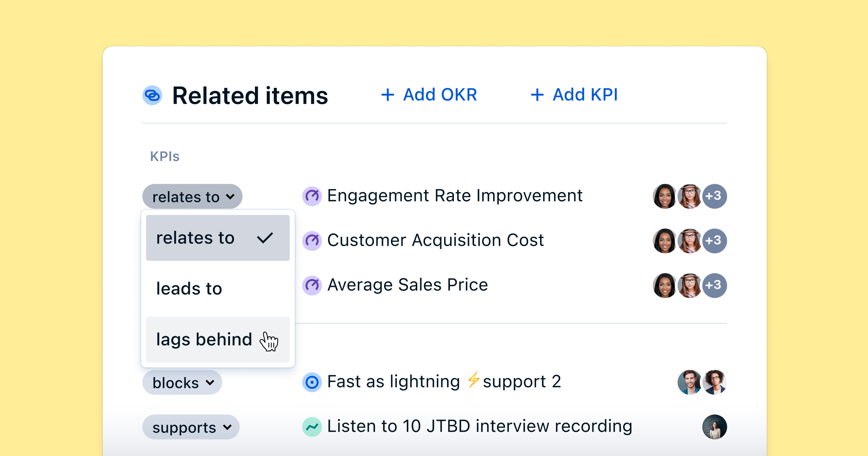Click the green trend icon beside JTBD recording item

(x=312, y=427)
